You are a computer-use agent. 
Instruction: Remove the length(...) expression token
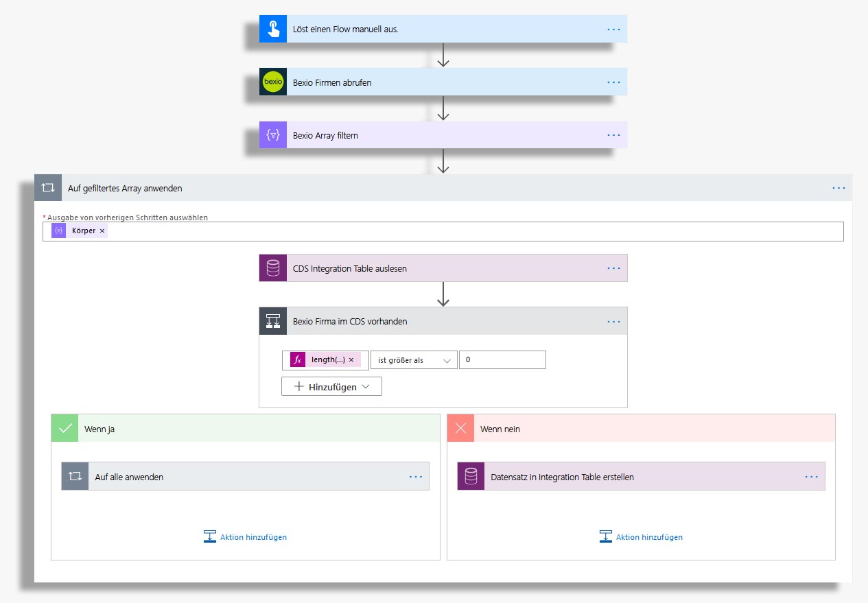coord(351,360)
